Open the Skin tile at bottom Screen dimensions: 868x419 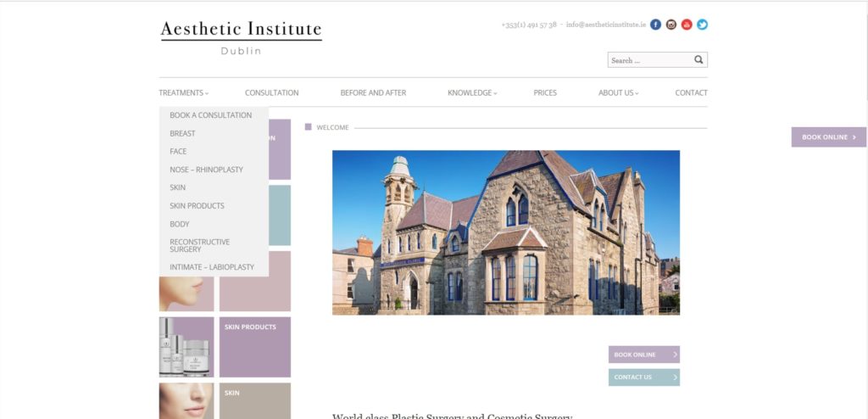click(254, 400)
